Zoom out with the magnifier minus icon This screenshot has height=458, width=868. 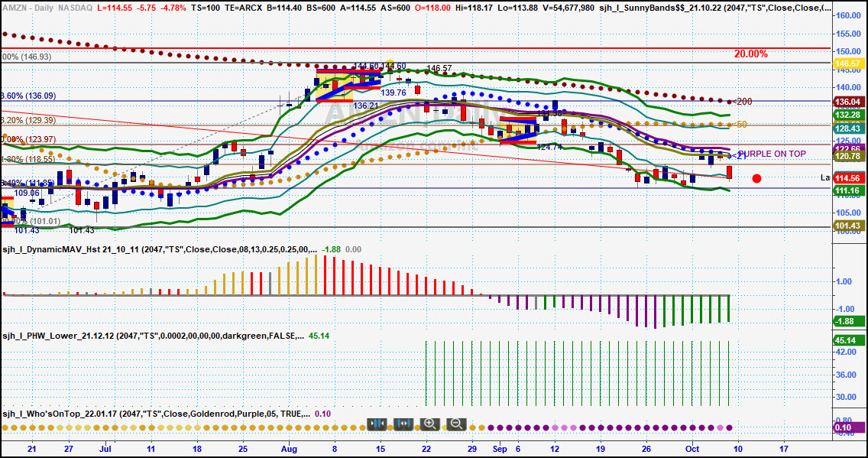pos(457,424)
